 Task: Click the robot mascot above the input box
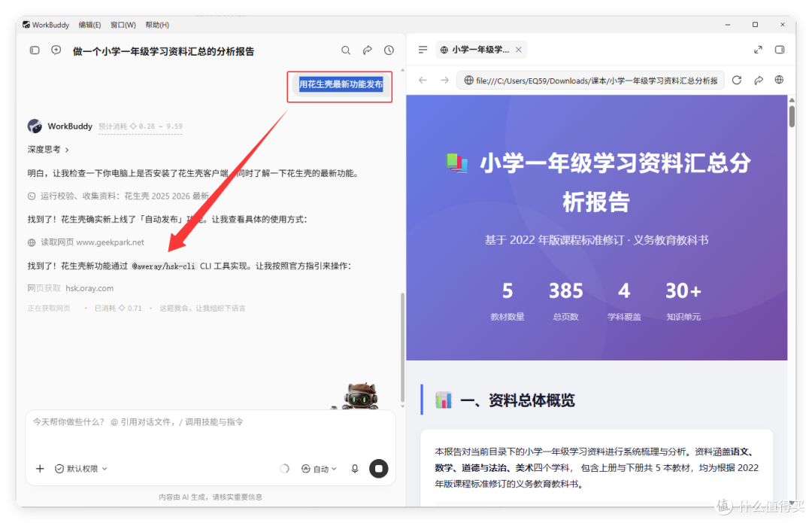point(361,396)
